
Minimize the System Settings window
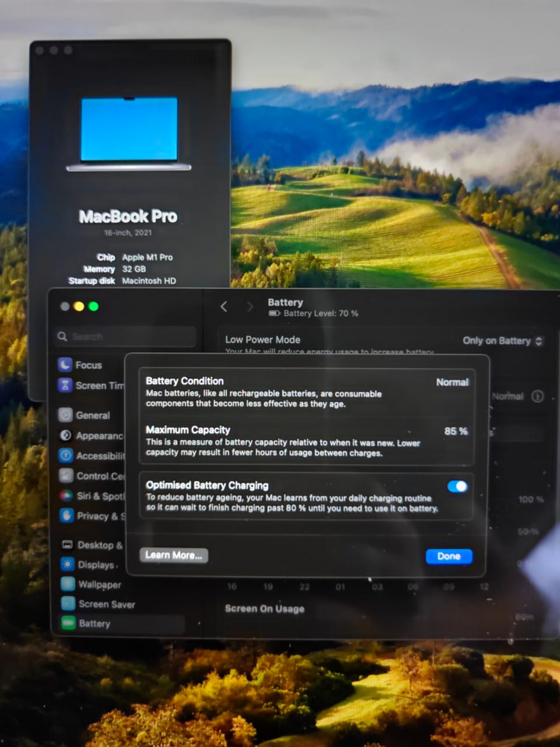click(79, 306)
